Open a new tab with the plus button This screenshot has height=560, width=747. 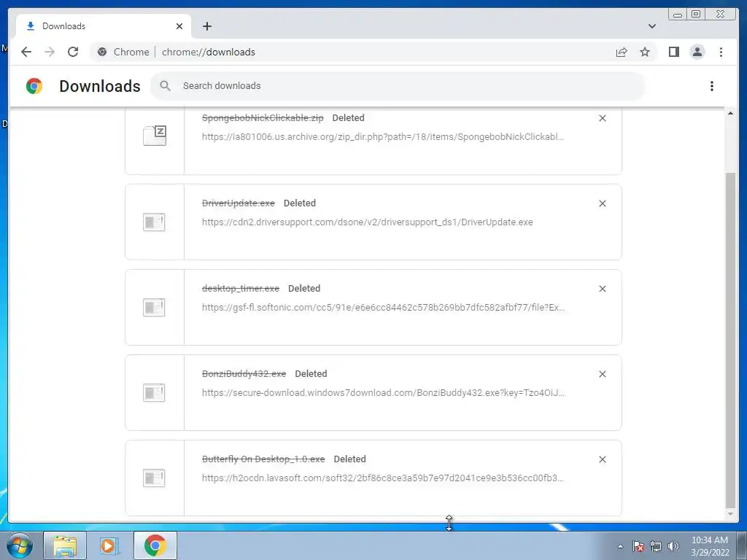pos(206,26)
